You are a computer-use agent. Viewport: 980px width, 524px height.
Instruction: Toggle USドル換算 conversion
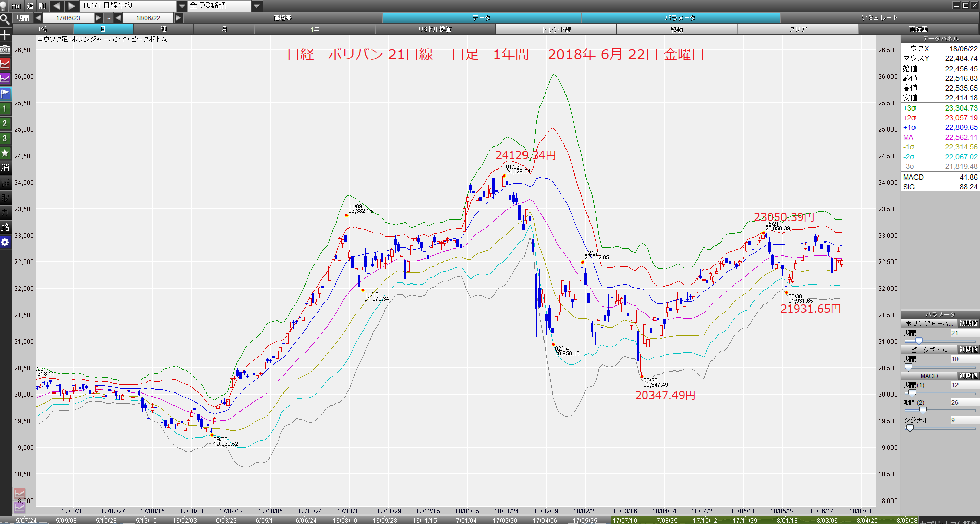coord(435,29)
